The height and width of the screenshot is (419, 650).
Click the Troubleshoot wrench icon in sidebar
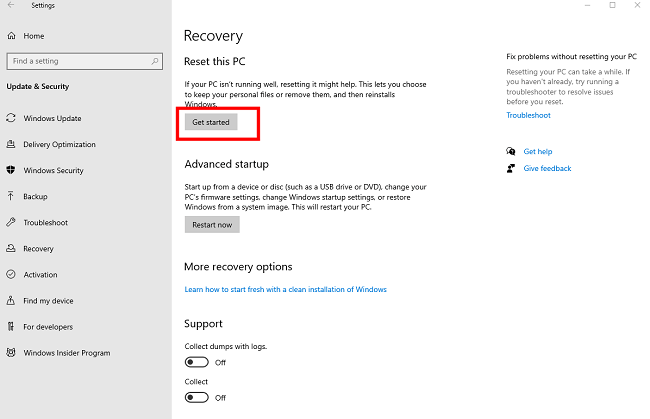tap(11, 222)
